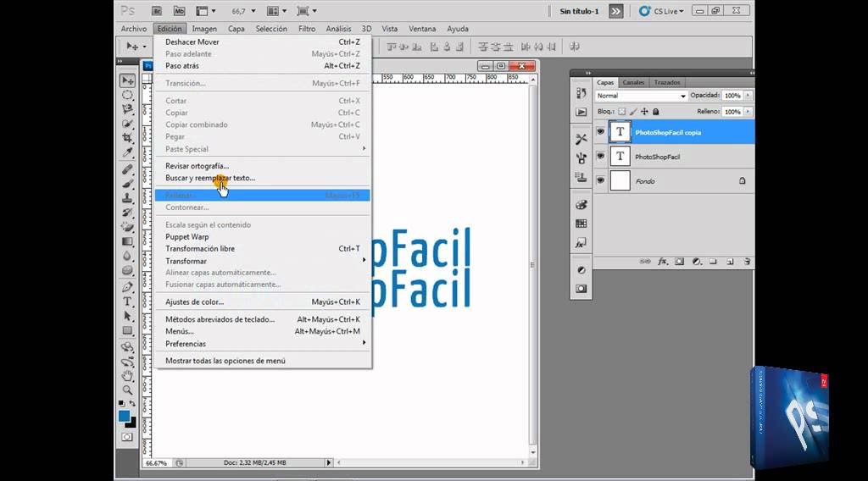Click the background black color swatch
The image size is (868, 481).
tap(131, 424)
